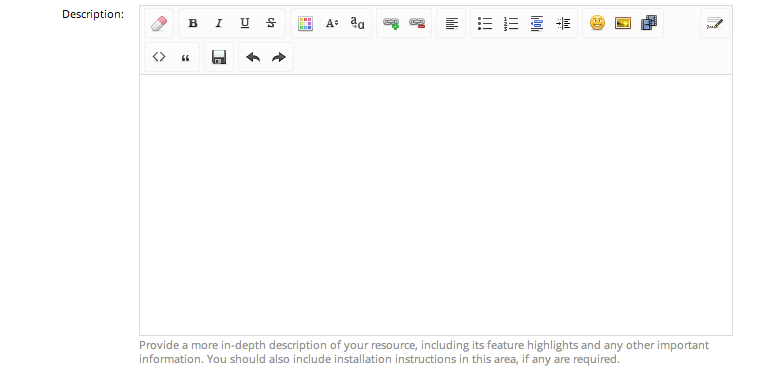764x378 pixels.
Task: Click the 'Description:' field label
Action: point(93,14)
